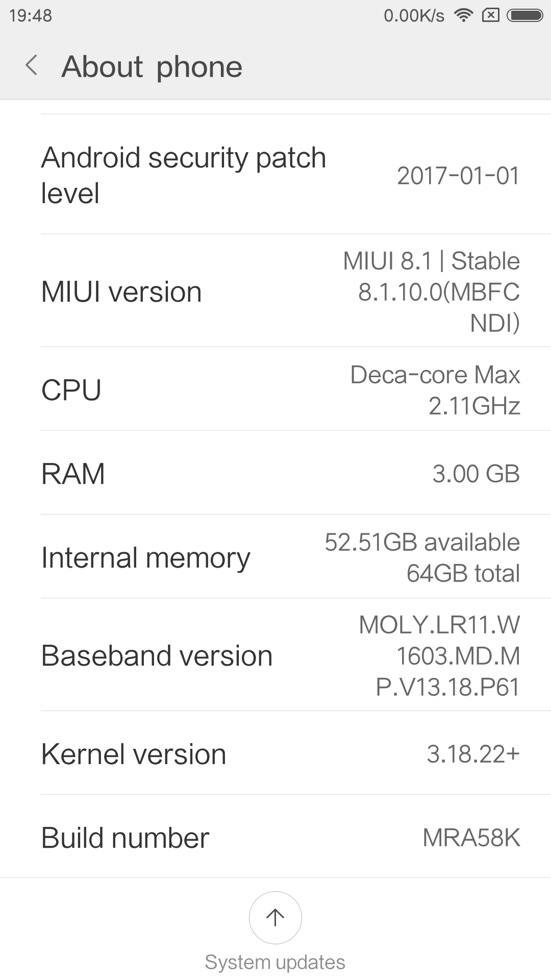
Task: Tap the 3.18.22+ kernel value
Action: (x=473, y=754)
